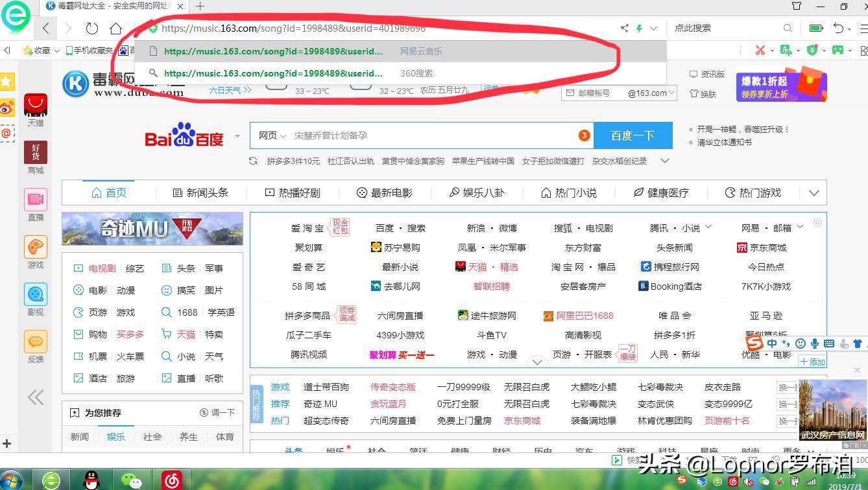The width and height of the screenshot is (868, 490).
Task: Open the translate tool icon on the toolbar
Action: (x=786, y=50)
